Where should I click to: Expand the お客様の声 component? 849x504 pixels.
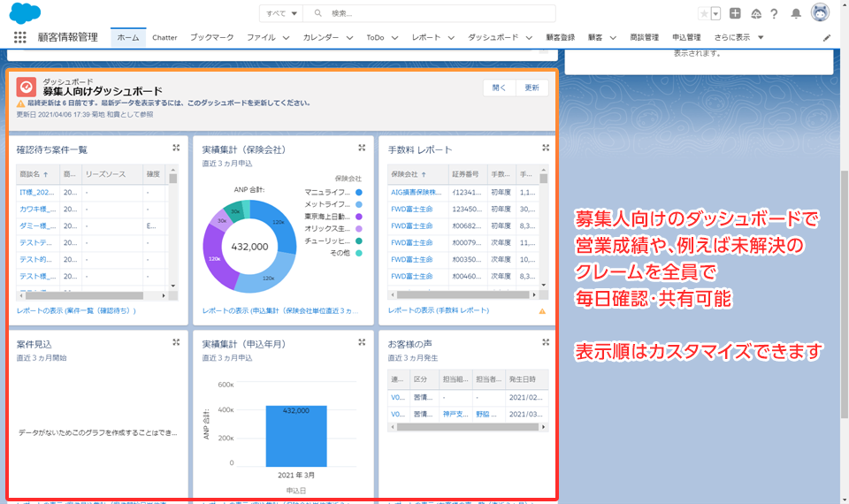click(546, 342)
